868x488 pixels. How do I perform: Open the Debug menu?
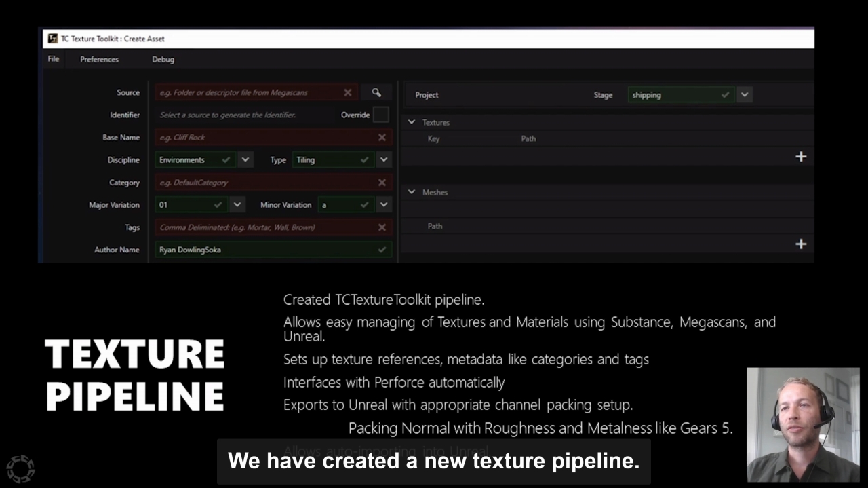click(163, 59)
